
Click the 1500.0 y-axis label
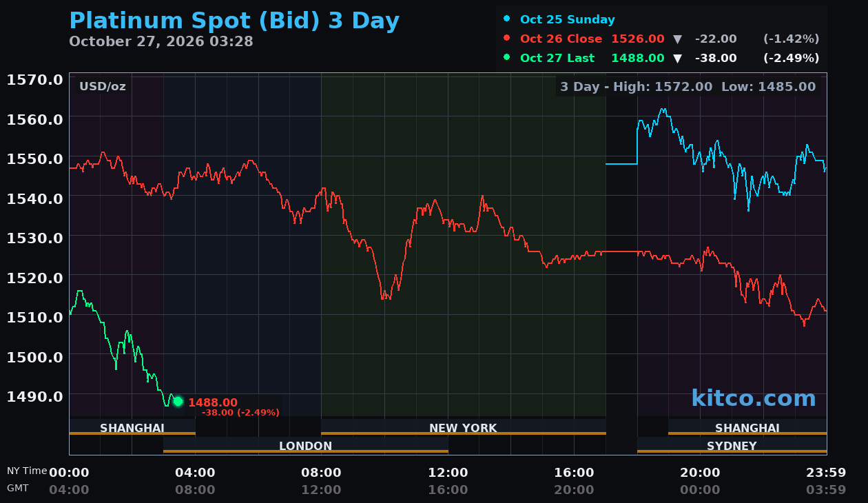tap(35, 356)
